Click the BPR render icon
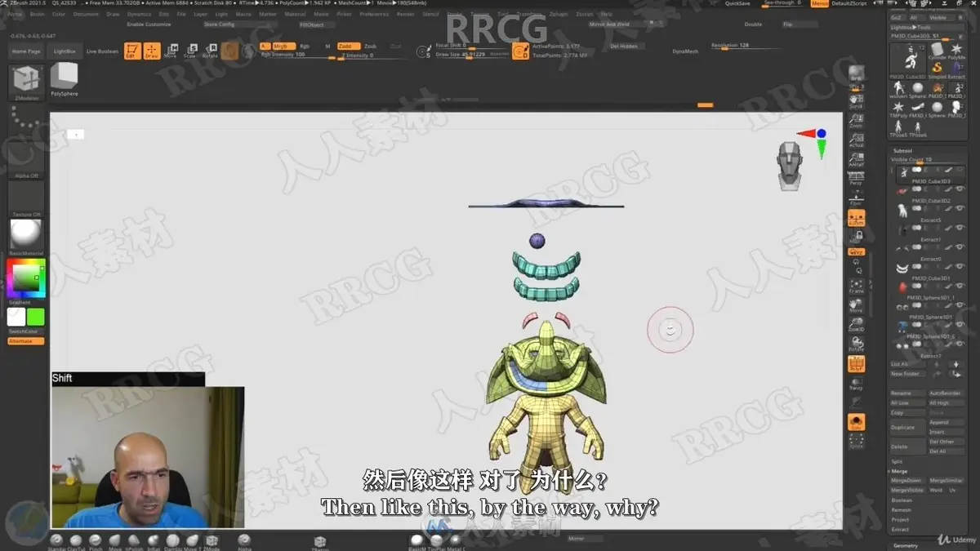Screen dimensions: 980x551 pos(856,75)
